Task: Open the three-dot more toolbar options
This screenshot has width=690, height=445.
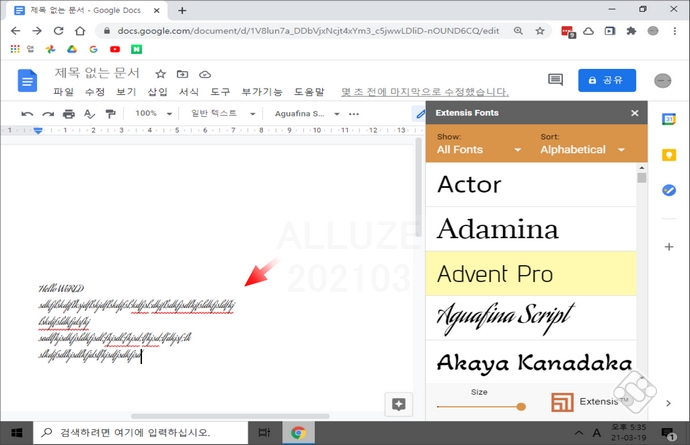Action: tap(354, 114)
